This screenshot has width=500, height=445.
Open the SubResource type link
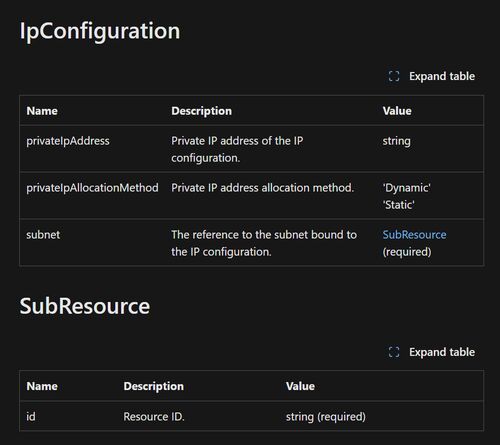pos(414,235)
